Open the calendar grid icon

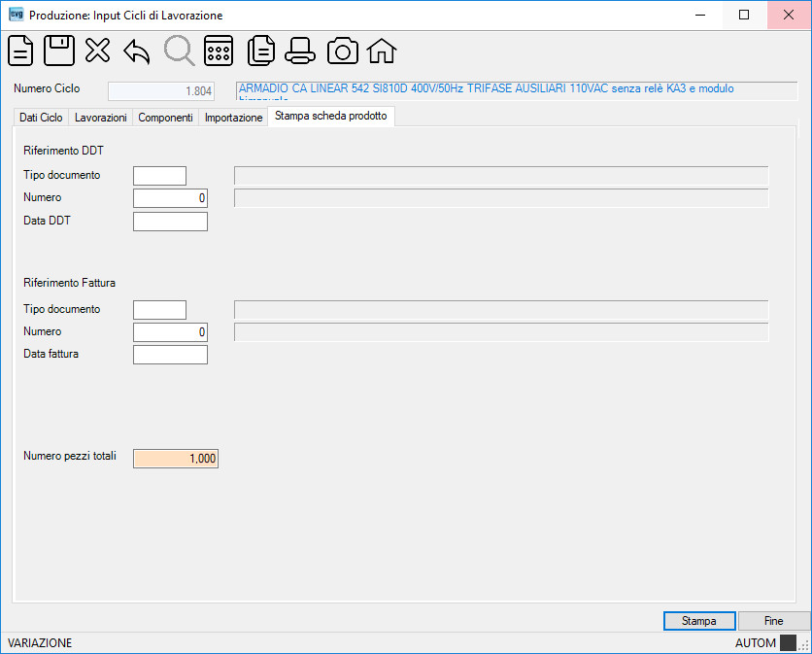[x=219, y=51]
